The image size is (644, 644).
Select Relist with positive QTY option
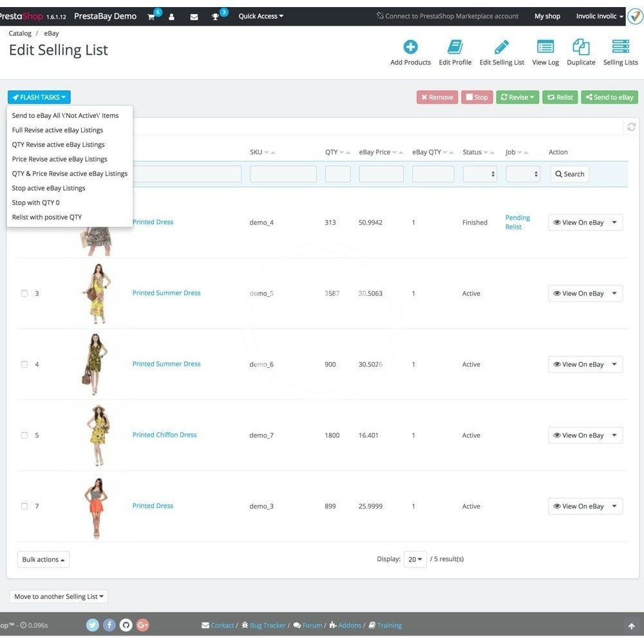coord(46,217)
